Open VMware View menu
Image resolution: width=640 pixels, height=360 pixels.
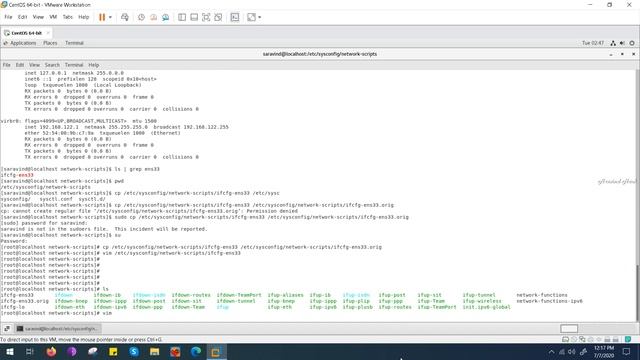point(38,17)
